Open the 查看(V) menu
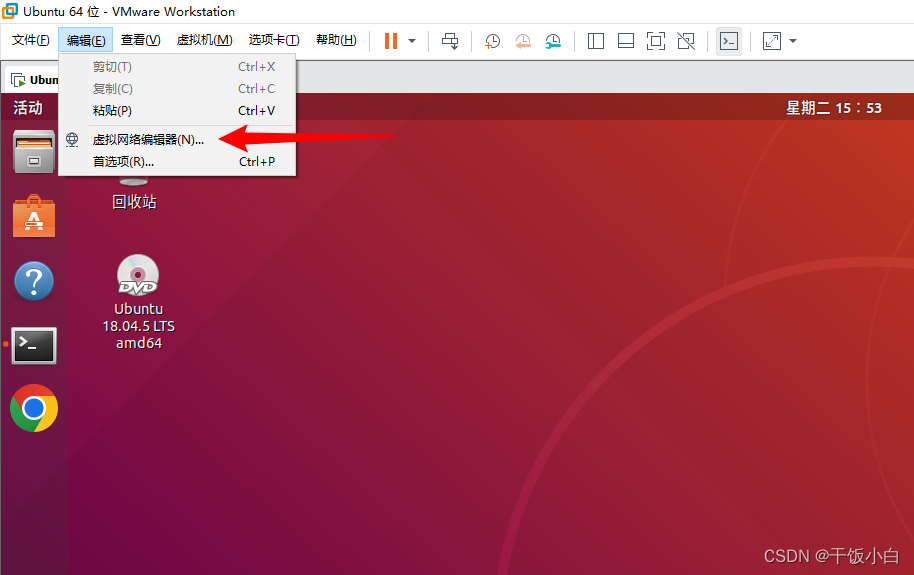The height and width of the screenshot is (575, 914). [140, 40]
